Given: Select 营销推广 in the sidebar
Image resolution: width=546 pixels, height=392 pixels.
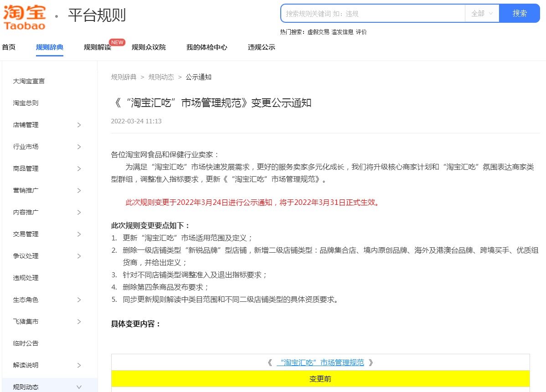Looking at the screenshot, I should click(x=26, y=191).
